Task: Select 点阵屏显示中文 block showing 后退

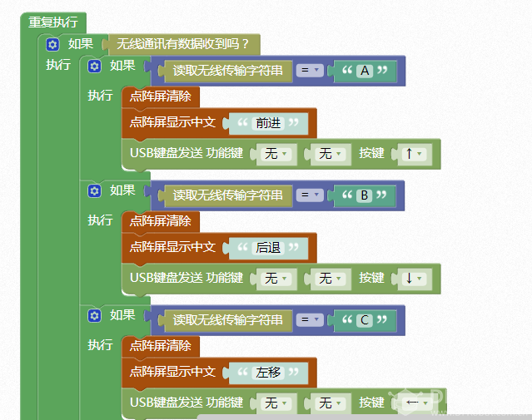Action: (x=172, y=248)
